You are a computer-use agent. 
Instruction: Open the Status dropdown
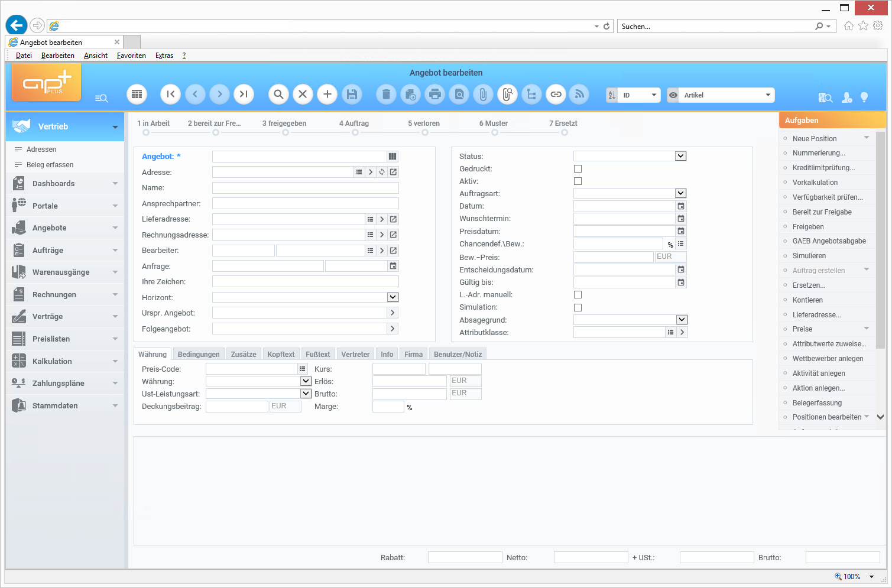click(x=680, y=156)
